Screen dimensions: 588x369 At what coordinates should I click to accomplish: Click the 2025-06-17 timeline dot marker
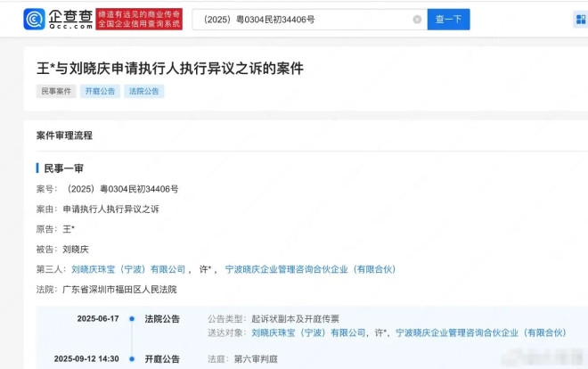tap(131, 319)
